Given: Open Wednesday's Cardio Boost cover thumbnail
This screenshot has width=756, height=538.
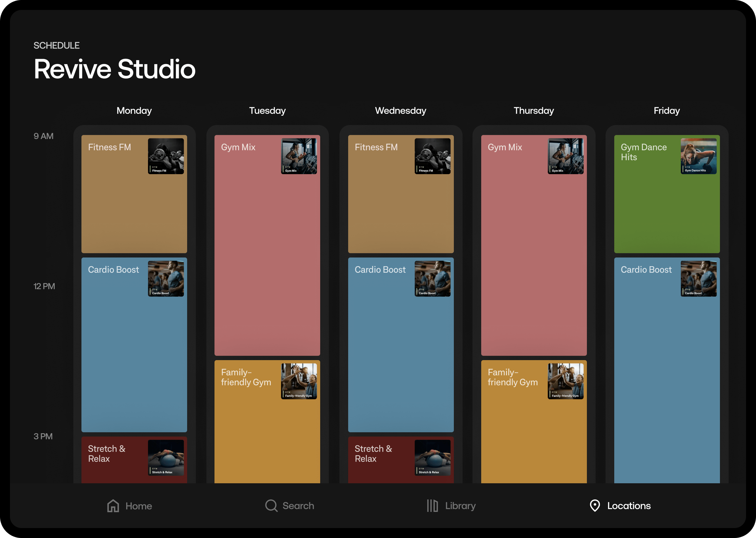Looking at the screenshot, I should click(x=432, y=278).
